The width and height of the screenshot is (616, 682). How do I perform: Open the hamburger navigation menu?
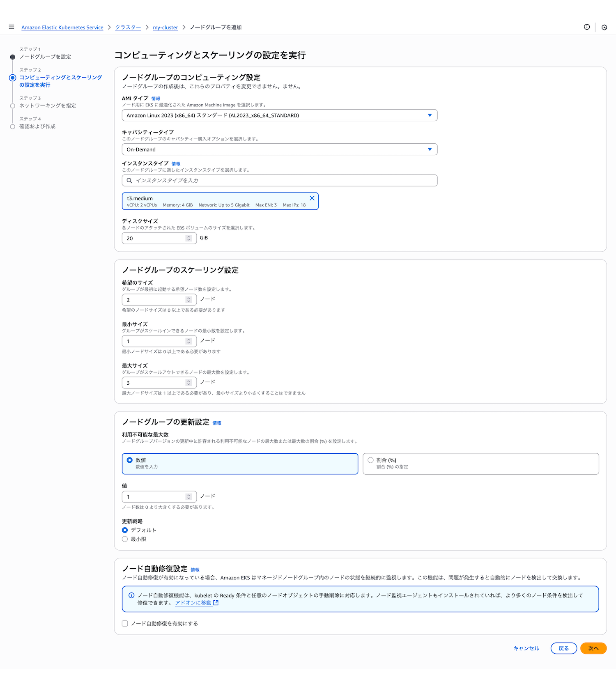coord(11,27)
